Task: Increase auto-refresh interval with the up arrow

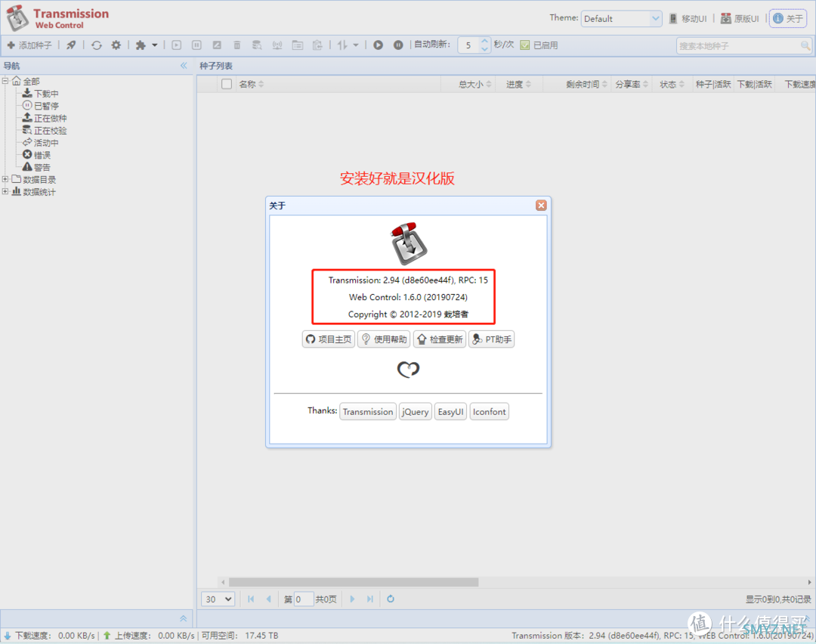Action: pos(484,41)
